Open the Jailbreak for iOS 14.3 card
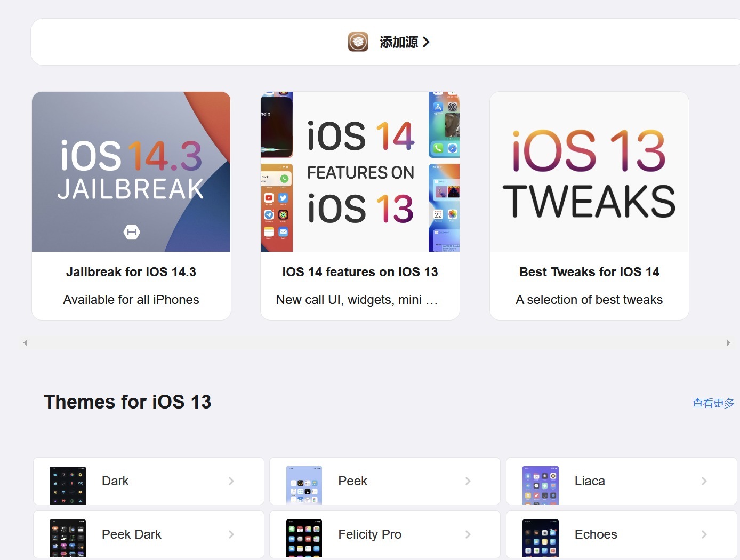The image size is (740, 560). tap(131, 205)
